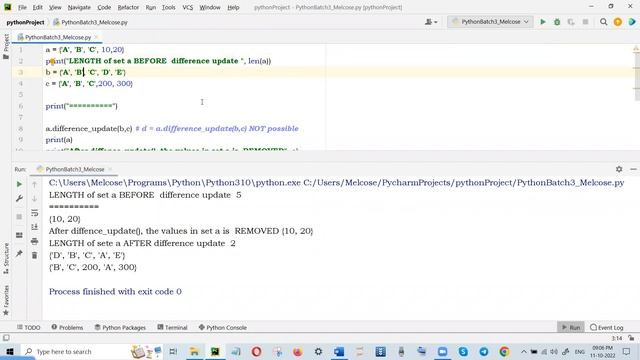Close the PythonBatch3_Melcose Run tab
Screen dimensions: 640x360
point(110,169)
